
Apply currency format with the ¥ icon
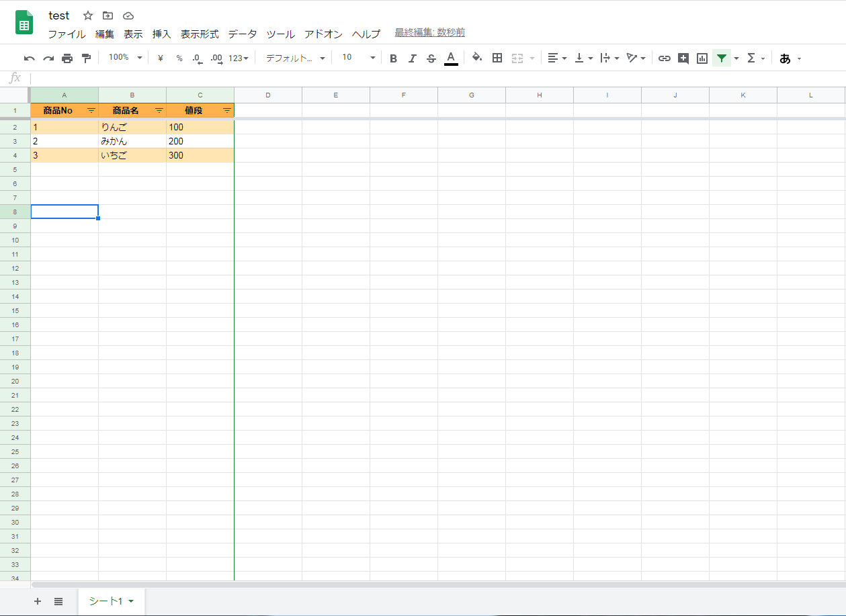159,58
